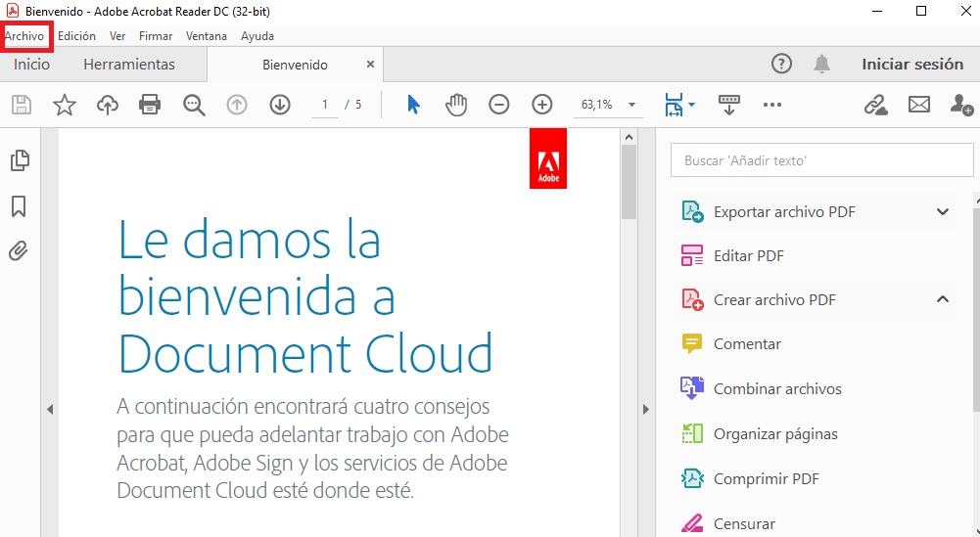Share a link to the file icon
Image resolution: width=980 pixels, height=537 pixels.
coord(875,105)
